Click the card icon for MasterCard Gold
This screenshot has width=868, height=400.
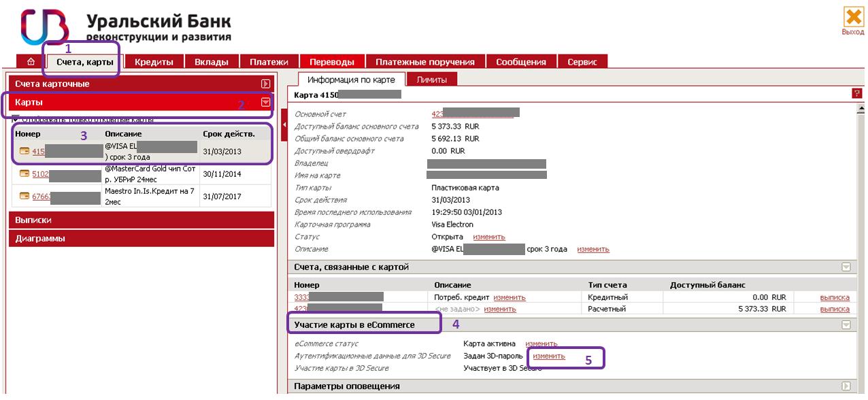(x=24, y=173)
